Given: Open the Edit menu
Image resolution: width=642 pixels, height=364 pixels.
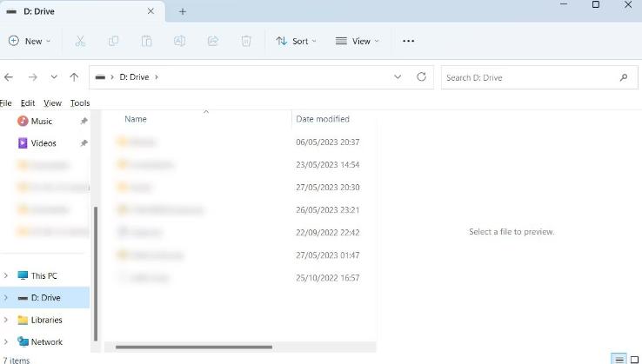Looking at the screenshot, I should point(28,103).
